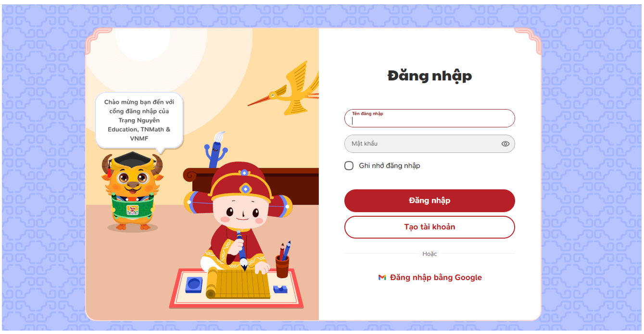This screenshot has width=644, height=334.
Task: Click the golden bamboo scroll
Action: (237, 285)
